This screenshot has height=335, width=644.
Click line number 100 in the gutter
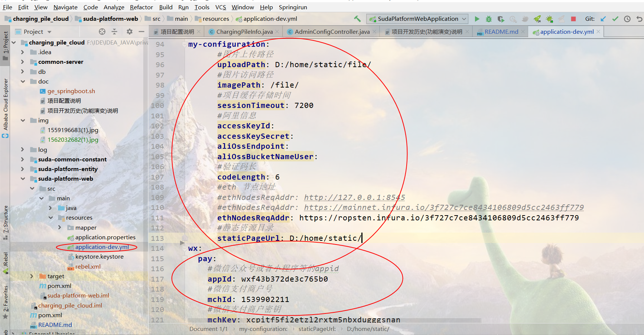[x=157, y=106]
